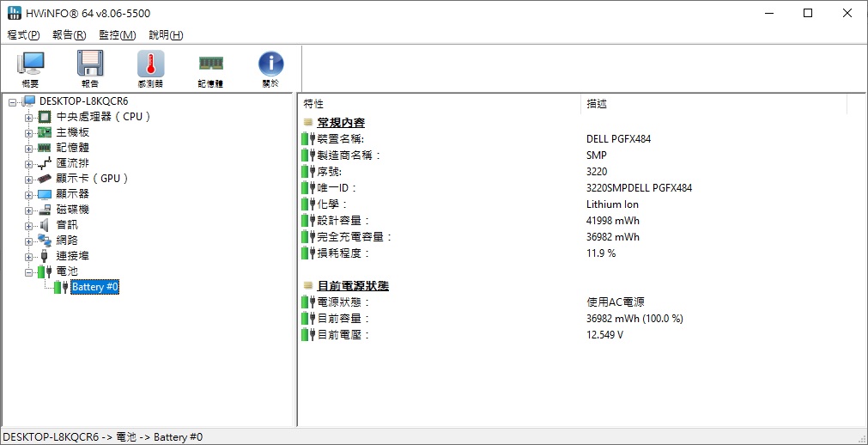The height and width of the screenshot is (445, 868).
Task: Click the 網路 network icon
Action: tap(45, 241)
